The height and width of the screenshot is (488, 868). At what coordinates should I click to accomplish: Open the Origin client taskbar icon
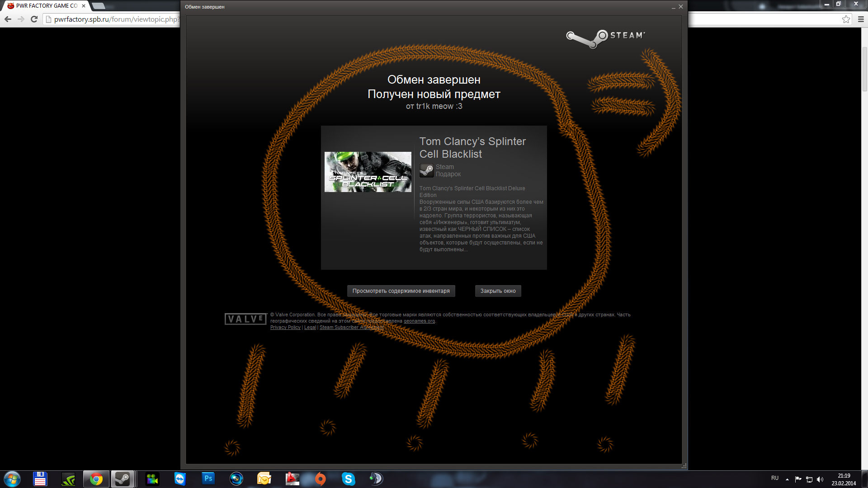coord(320,479)
